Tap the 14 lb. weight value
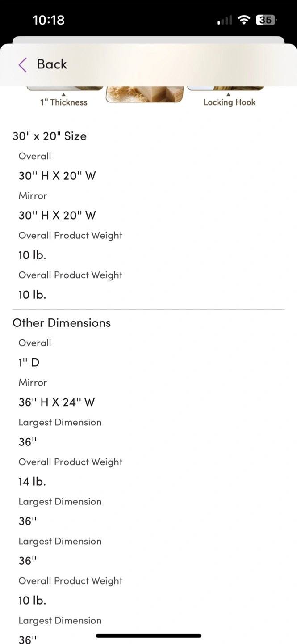This screenshot has height=644, width=297. 32,481
